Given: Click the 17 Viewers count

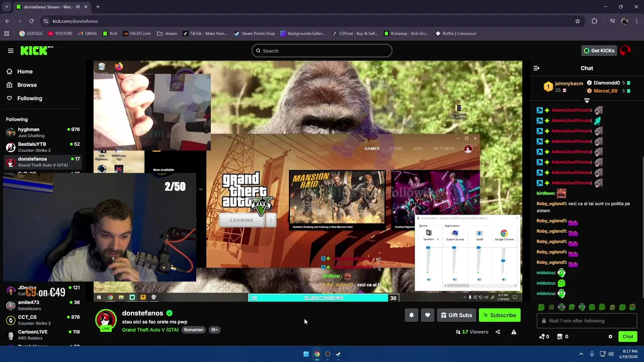Looking at the screenshot, I should [x=472, y=332].
